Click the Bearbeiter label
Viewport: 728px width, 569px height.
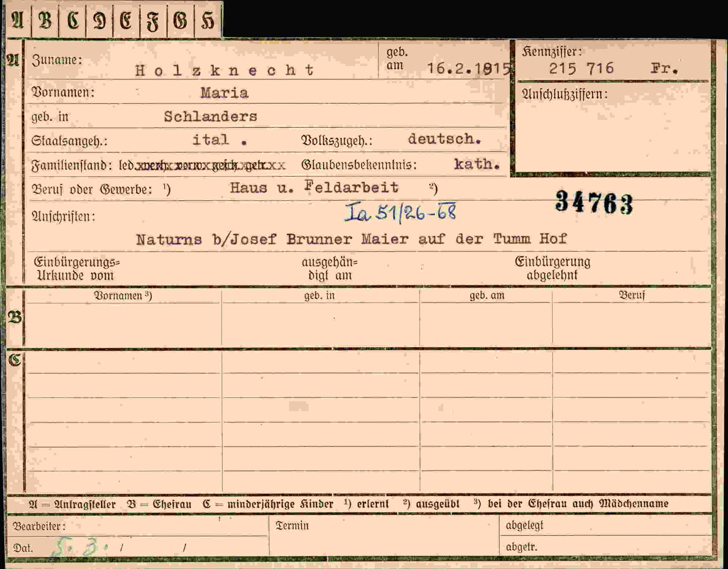pyautogui.click(x=39, y=526)
